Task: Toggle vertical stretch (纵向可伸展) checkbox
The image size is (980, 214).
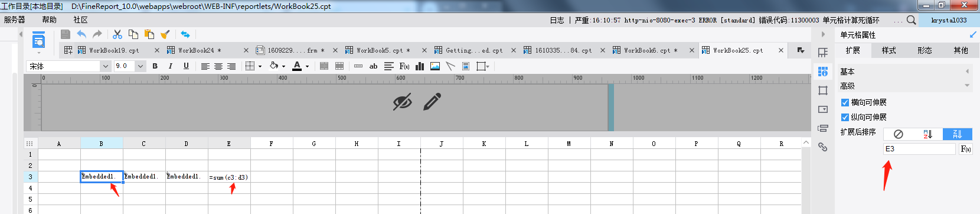Action: [845, 117]
